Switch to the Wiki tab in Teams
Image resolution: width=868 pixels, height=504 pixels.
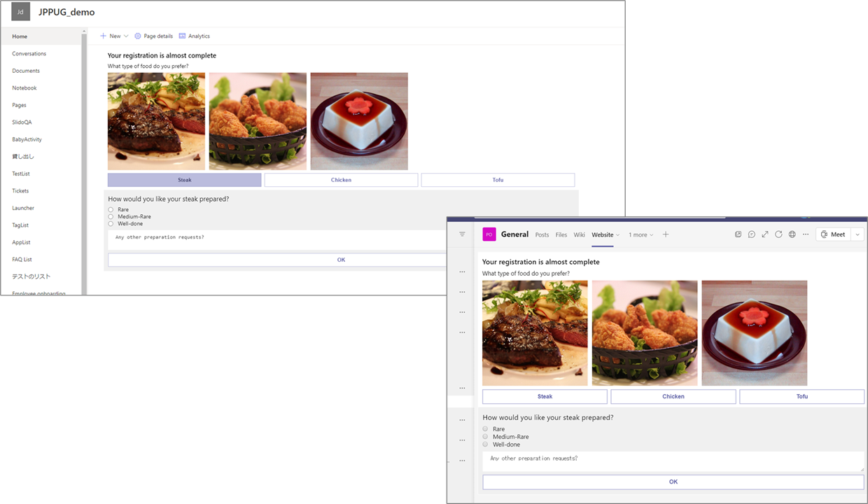point(579,235)
